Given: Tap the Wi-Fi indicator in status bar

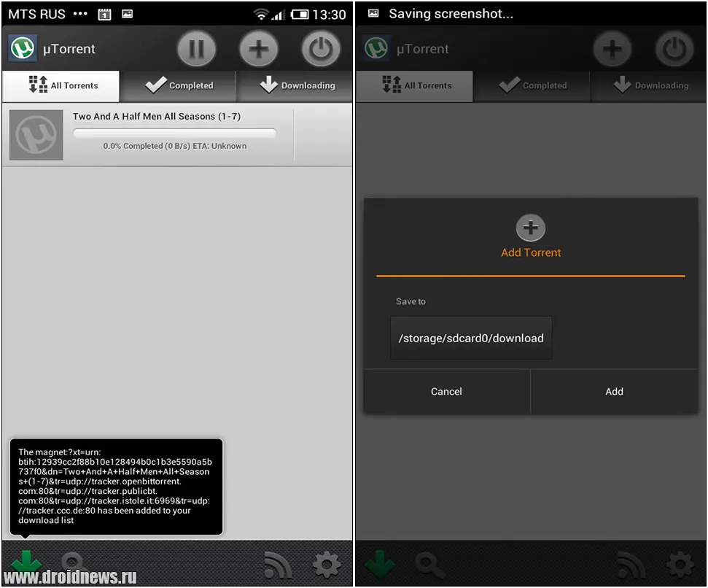Looking at the screenshot, I should click(x=260, y=15).
